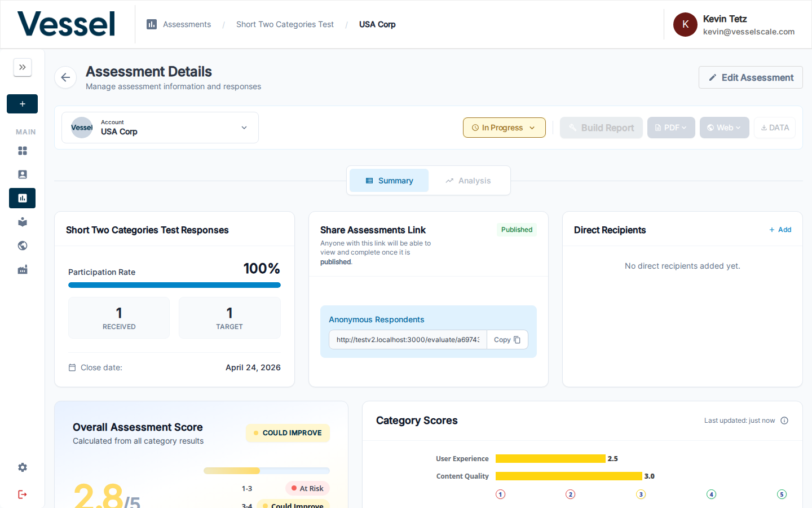The image size is (812, 508).
Task: Go back using the left arrow button
Action: (x=65, y=77)
